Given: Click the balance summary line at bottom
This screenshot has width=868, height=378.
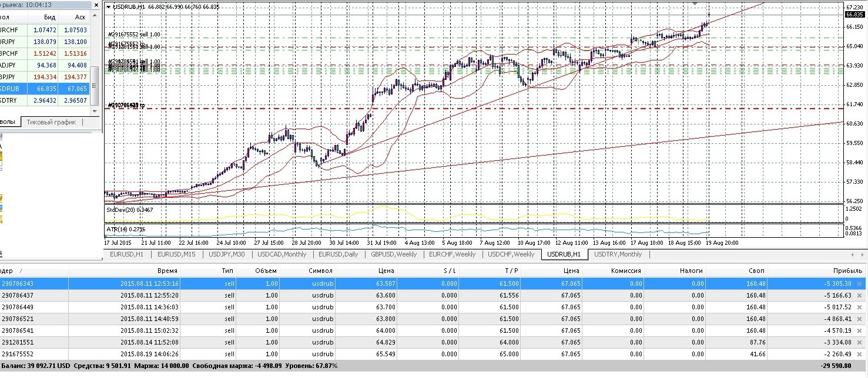Looking at the screenshot, I should click(x=169, y=366).
